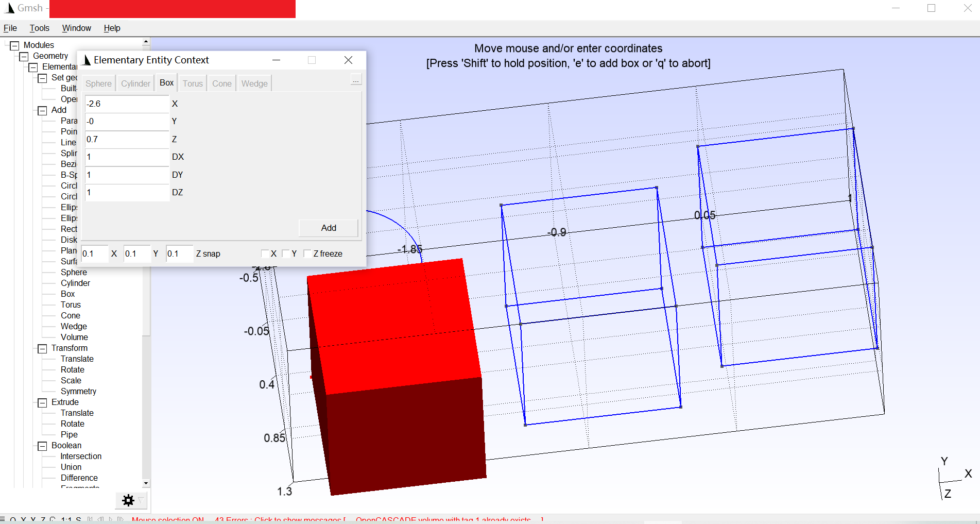Collapse the Add tree node
Screen dimensions: 980x524
[x=42, y=110]
